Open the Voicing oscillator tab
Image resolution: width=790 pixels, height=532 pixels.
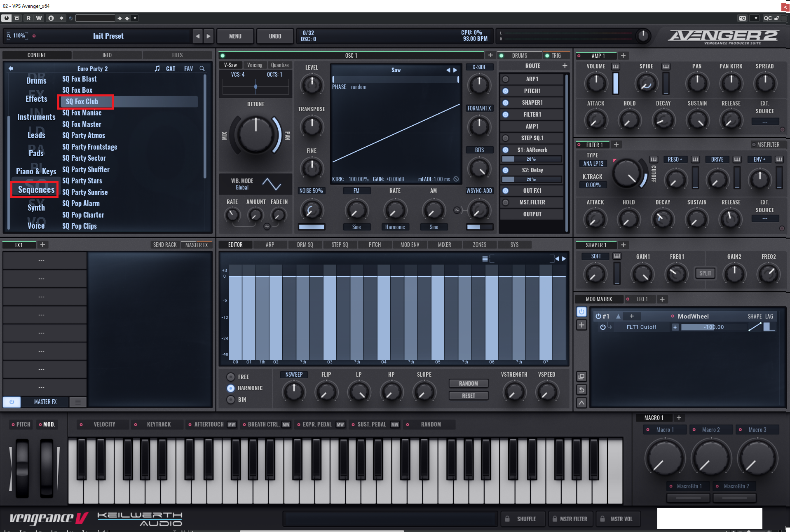coord(255,65)
